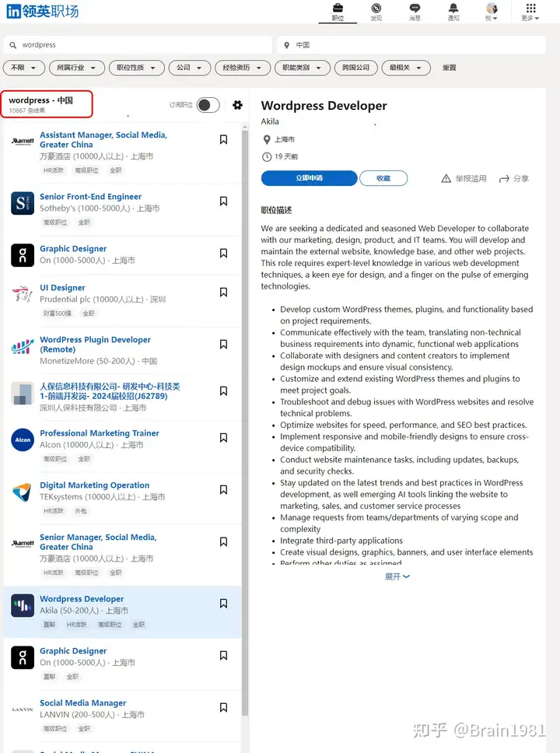Open Social Media Manager LANVIN listing
The width and height of the screenshot is (560, 753).
(83, 702)
